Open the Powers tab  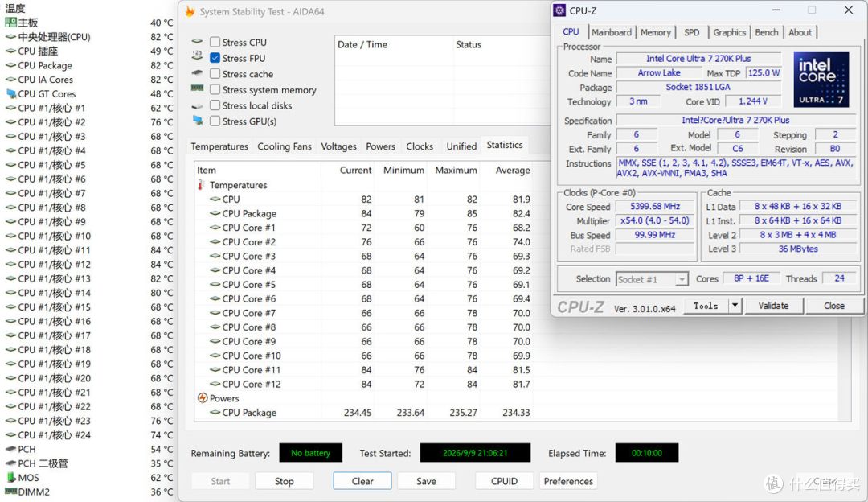pos(380,146)
